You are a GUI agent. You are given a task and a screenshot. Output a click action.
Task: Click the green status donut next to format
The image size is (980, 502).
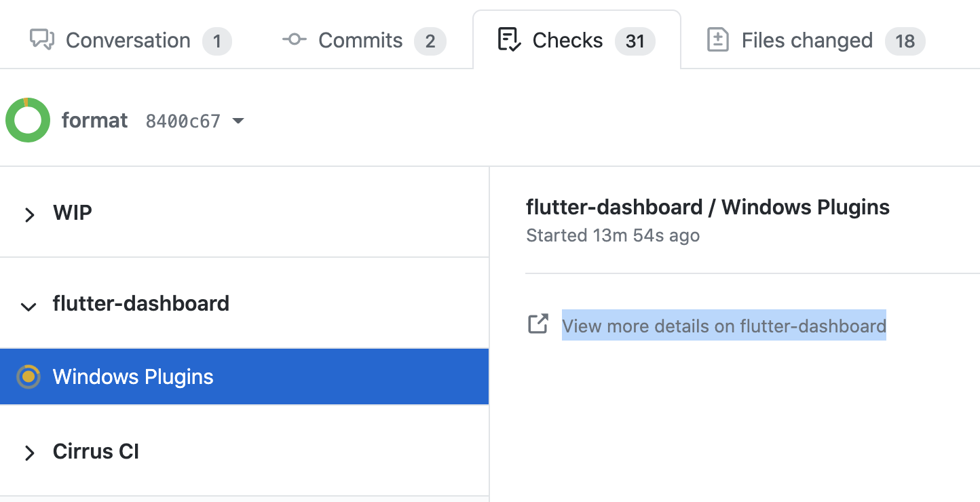point(28,119)
